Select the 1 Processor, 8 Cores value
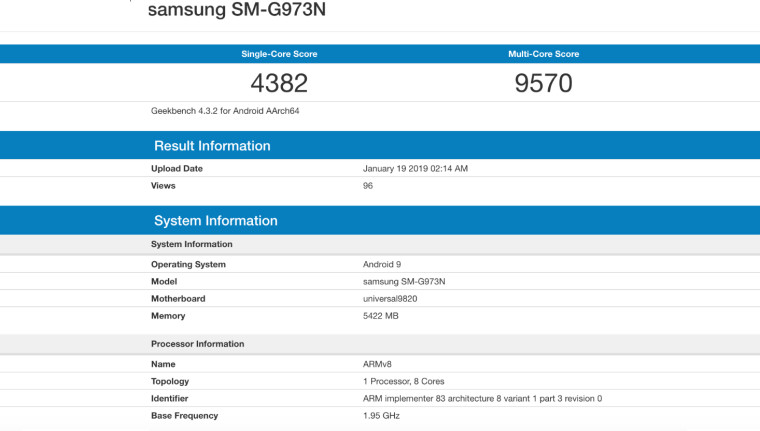The image size is (760, 431). [x=404, y=382]
